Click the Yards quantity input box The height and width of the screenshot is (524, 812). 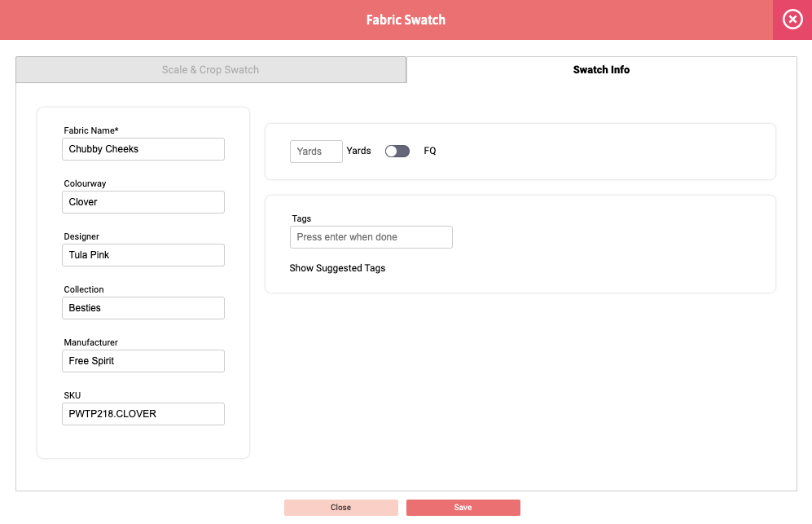coord(316,152)
